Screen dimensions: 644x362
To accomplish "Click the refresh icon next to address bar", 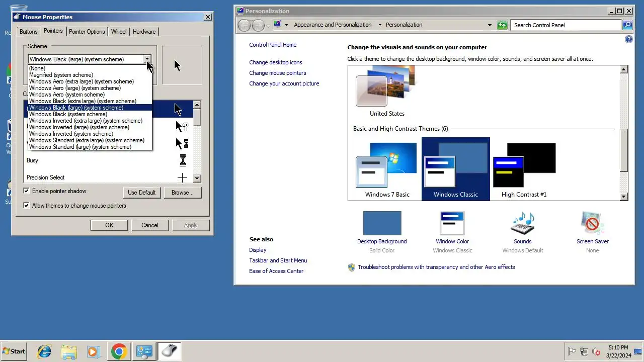I will (x=502, y=25).
